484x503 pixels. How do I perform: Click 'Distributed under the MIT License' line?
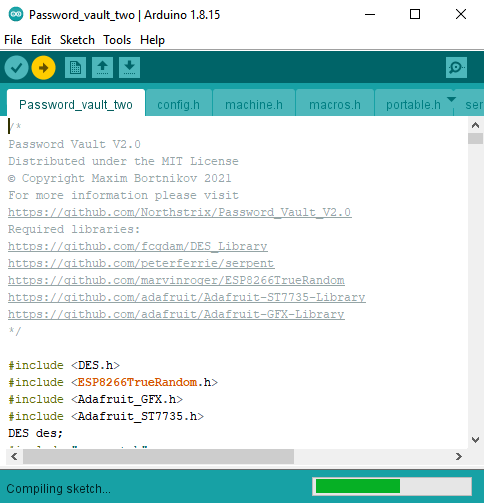point(123,161)
